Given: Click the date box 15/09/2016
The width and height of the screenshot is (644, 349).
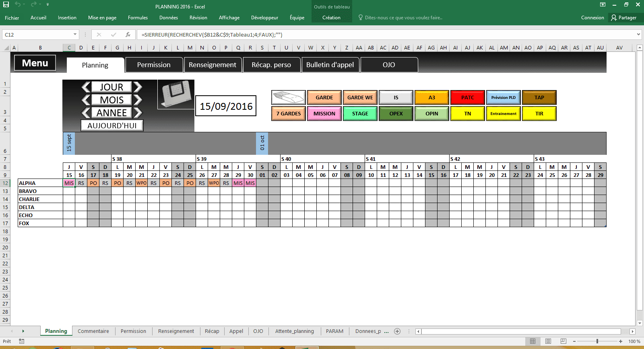Looking at the screenshot, I should point(226,106).
